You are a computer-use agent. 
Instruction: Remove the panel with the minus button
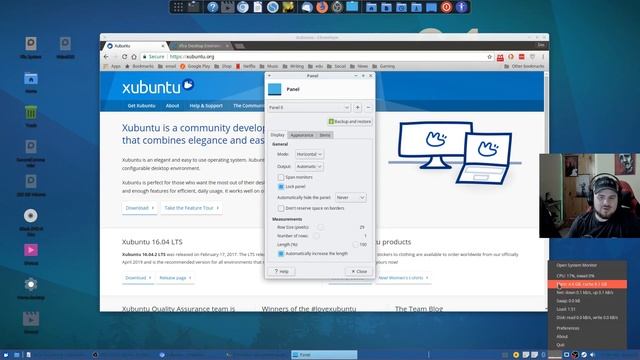[x=368, y=107]
